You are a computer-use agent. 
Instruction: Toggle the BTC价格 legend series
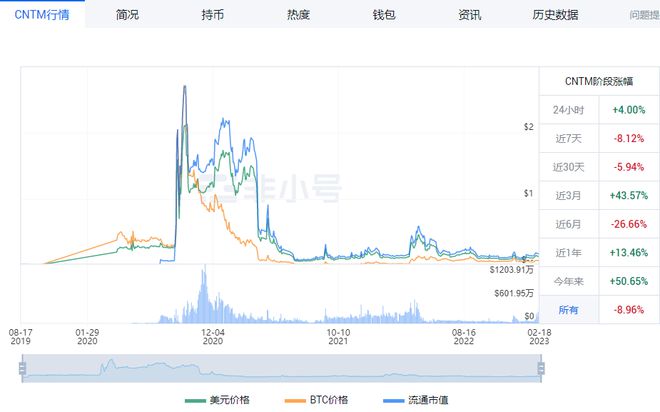pos(316,400)
